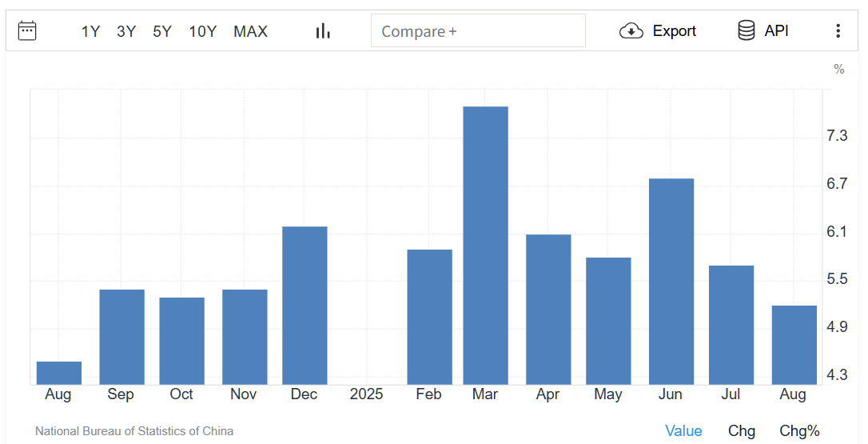The height and width of the screenshot is (444, 868).
Task: Click the February 2025 bar
Action: (429, 317)
